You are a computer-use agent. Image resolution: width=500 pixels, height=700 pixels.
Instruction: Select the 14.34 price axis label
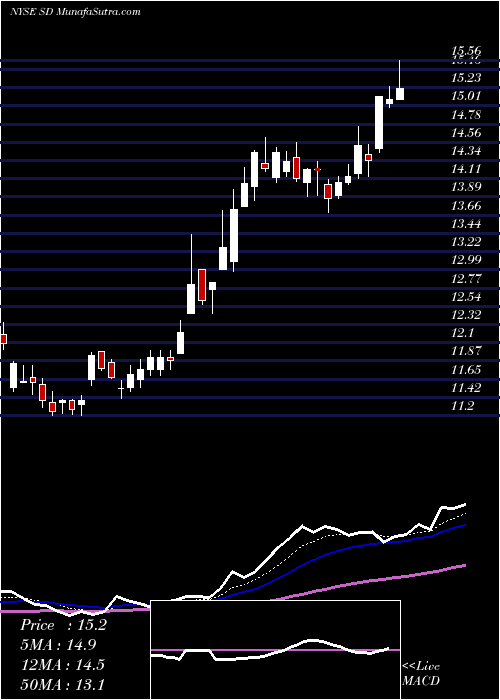466,151
